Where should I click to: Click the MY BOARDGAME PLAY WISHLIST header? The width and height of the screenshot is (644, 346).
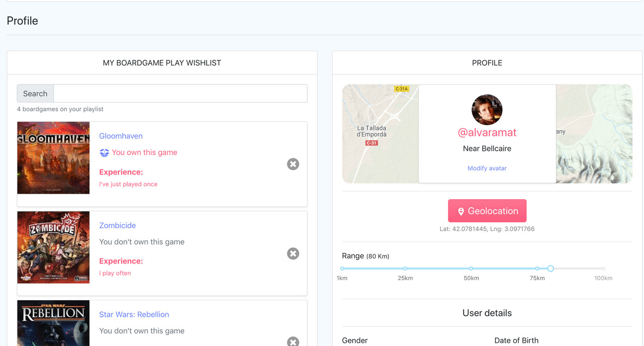tap(162, 63)
